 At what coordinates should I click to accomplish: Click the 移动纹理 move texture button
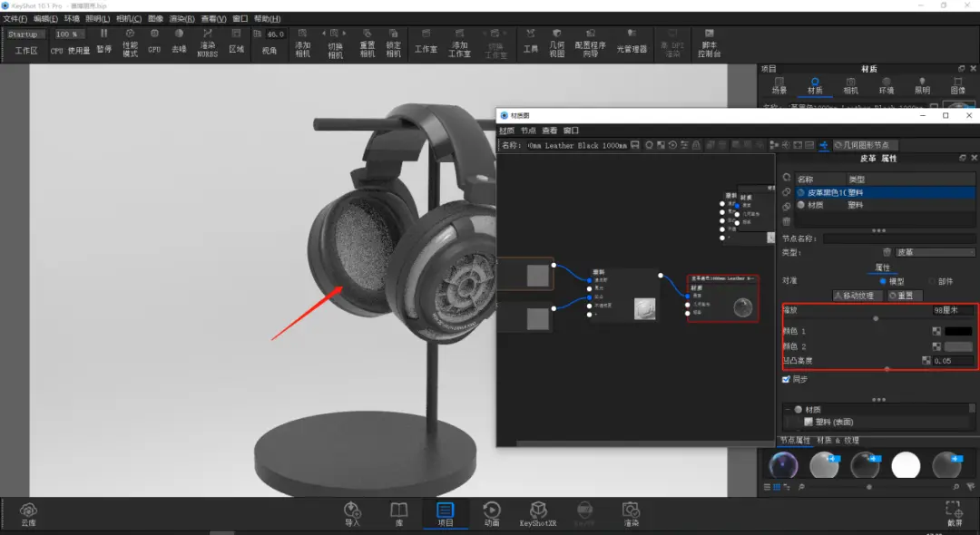(858, 296)
